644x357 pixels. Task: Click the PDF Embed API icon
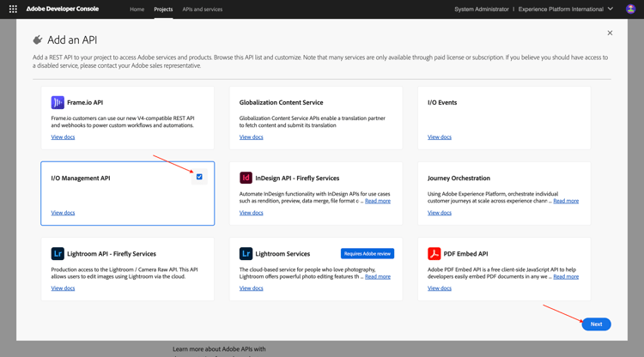tap(434, 254)
